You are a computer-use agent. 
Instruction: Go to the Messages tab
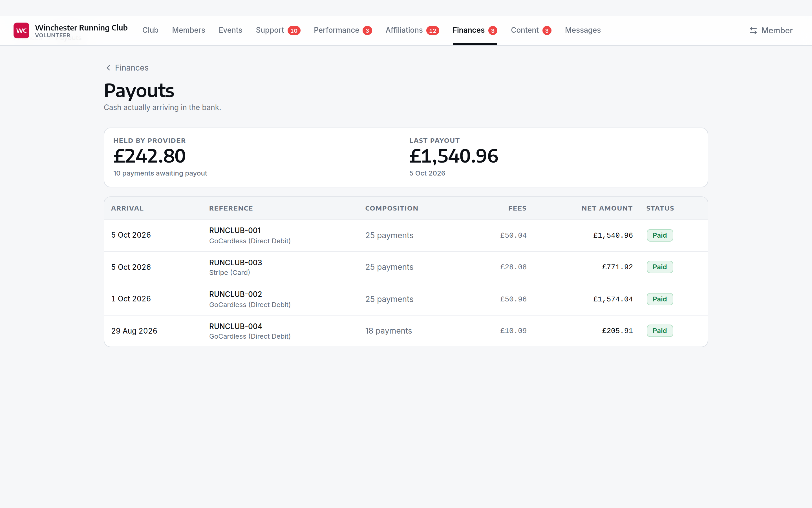pos(582,30)
